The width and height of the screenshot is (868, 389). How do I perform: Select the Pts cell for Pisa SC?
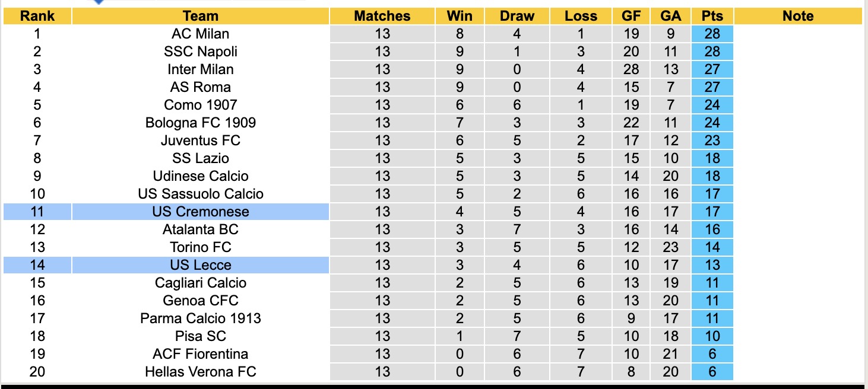pyautogui.click(x=712, y=336)
